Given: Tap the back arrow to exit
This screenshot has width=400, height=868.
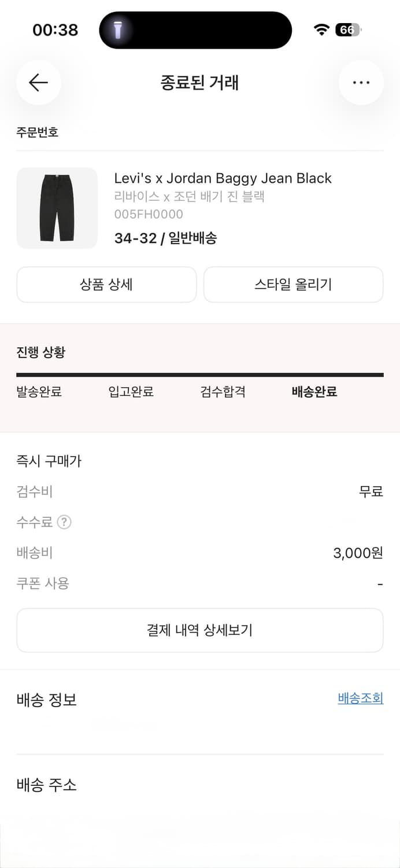Looking at the screenshot, I should (38, 83).
